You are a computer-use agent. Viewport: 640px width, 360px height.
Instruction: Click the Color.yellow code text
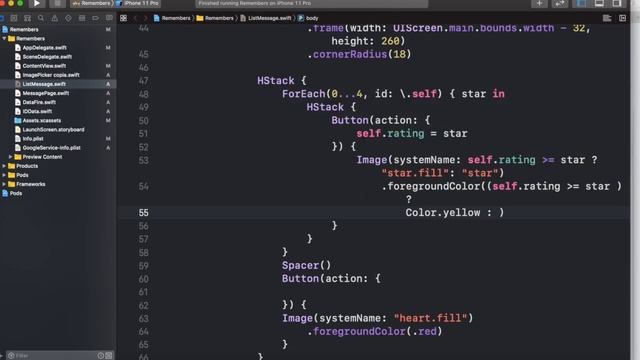click(443, 213)
